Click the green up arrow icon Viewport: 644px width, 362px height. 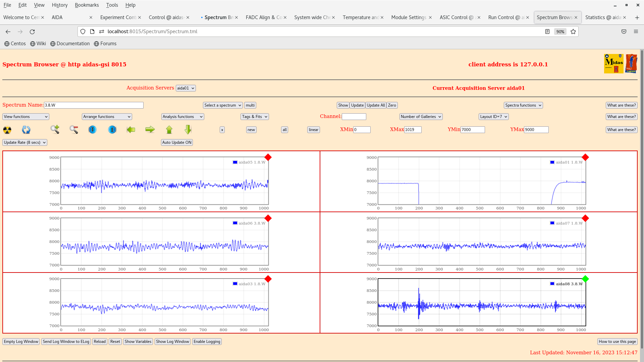coord(169,130)
